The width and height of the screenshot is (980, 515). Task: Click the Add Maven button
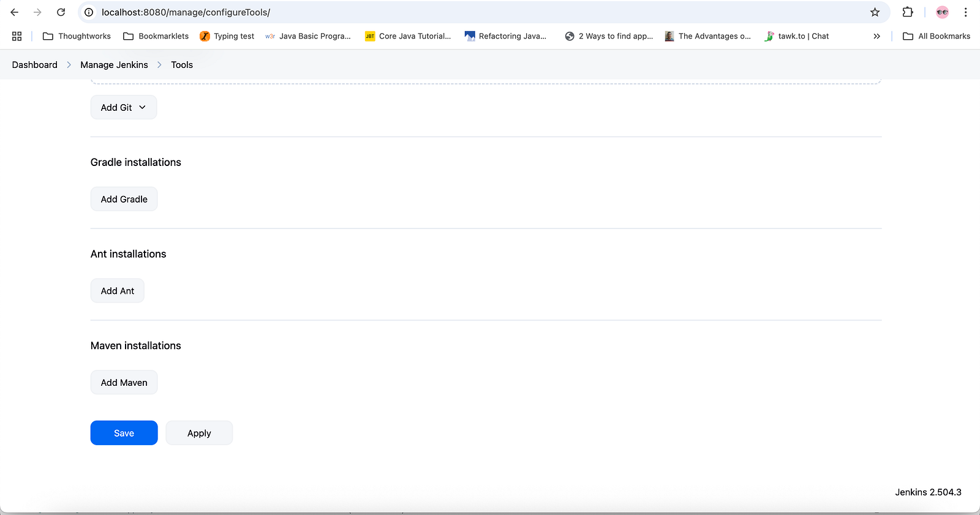pos(124,383)
